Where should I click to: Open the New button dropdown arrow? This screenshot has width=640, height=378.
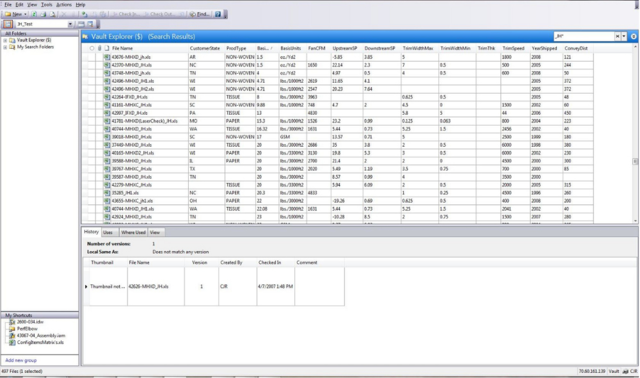(26, 14)
